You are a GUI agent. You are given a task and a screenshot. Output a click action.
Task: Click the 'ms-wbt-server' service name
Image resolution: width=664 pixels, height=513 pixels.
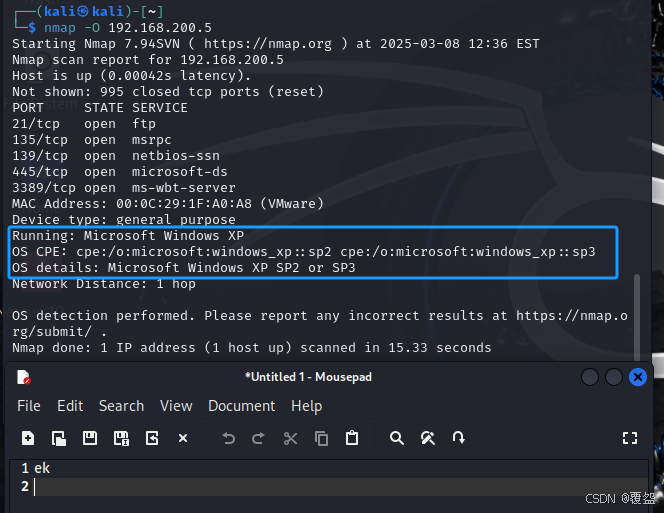coord(183,188)
